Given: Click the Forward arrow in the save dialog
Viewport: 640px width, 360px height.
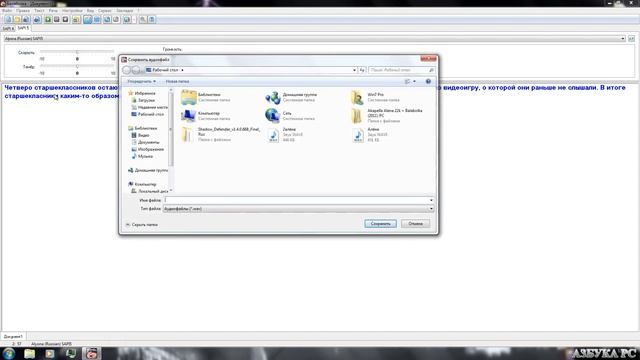Looking at the screenshot, I should pos(136,70).
